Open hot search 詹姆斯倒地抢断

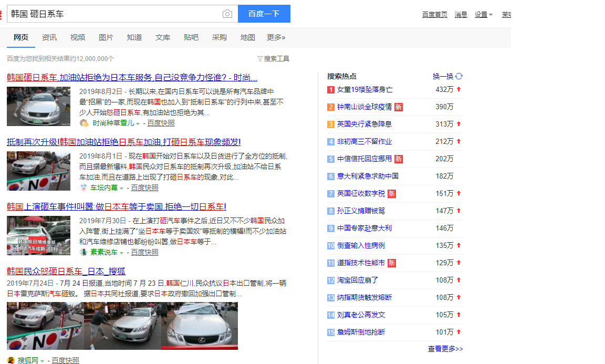(x=361, y=332)
